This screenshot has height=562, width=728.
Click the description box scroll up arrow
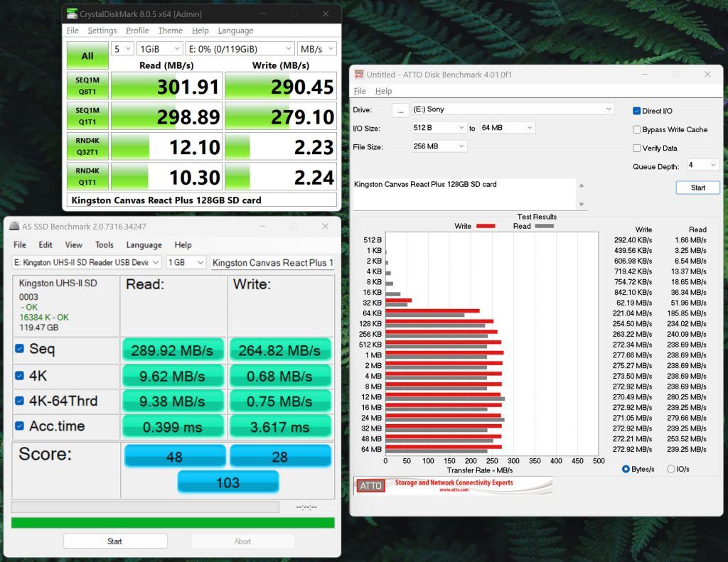click(x=582, y=185)
